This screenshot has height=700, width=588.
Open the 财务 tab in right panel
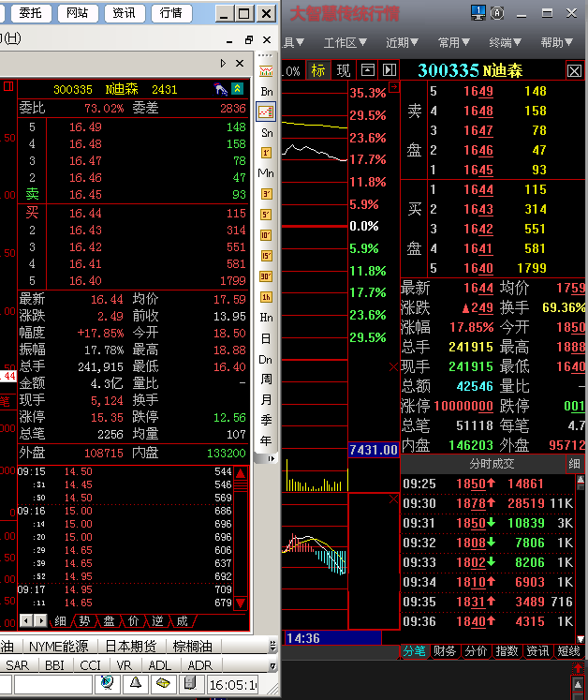[x=445, y=651]
